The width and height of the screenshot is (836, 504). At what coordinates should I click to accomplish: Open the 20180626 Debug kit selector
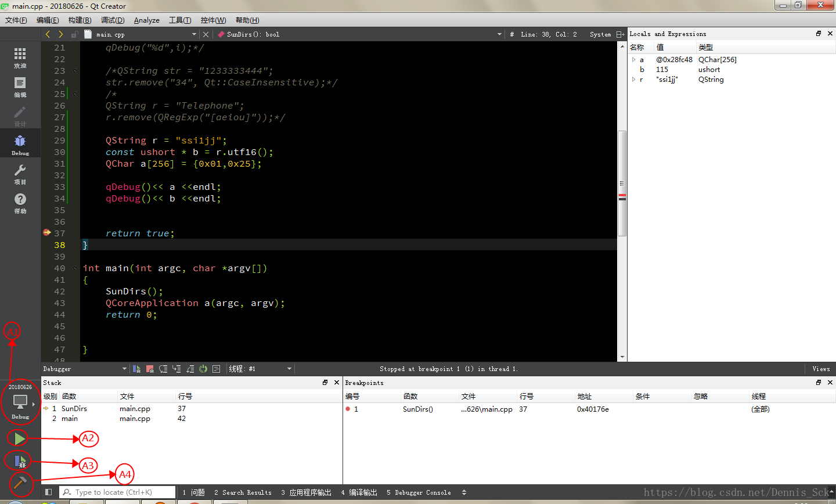pos(20,401)
